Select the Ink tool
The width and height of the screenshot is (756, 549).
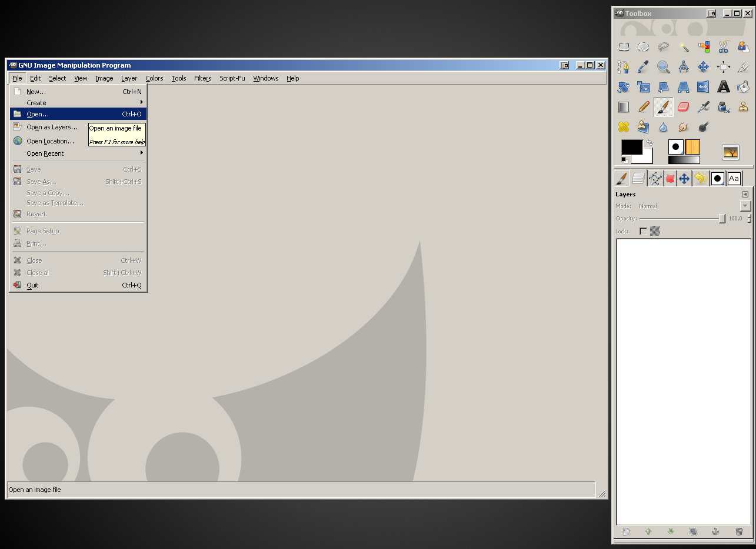724,107
